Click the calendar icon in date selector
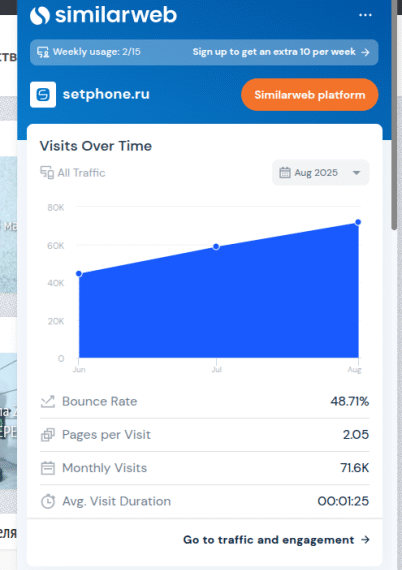The width and height of the screenshot is (402, 570). click(x=285, y=172)
